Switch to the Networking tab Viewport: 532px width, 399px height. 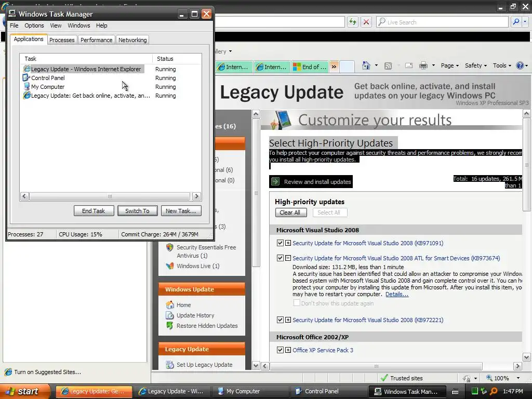click(x=132, y=40)
